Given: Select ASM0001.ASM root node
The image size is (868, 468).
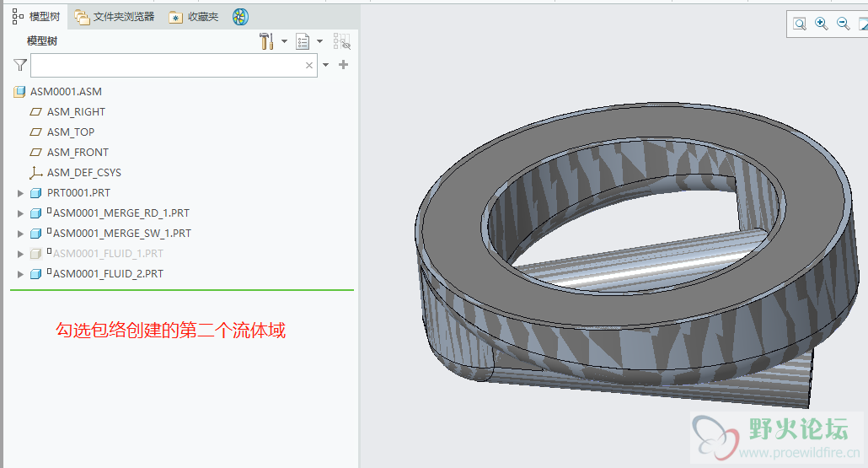Looking at the screenshot, I should [x=66, y=91].
